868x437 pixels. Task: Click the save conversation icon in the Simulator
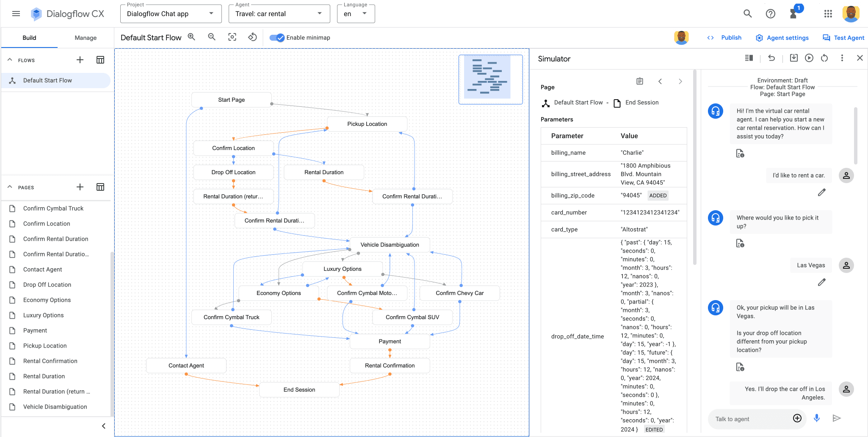794,58
